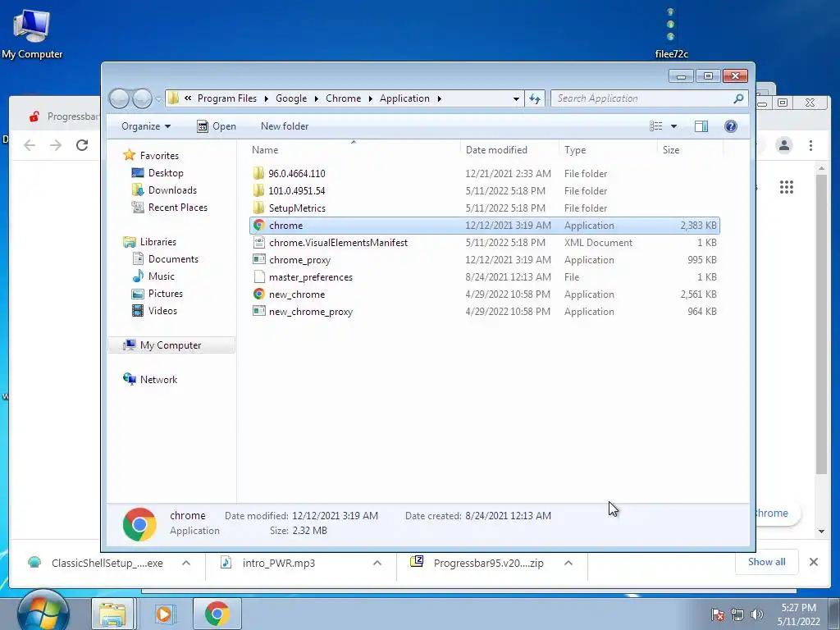Screen dimensions: 840x630
Task: Close Chrome downloads bar
Action: [814, 562]
